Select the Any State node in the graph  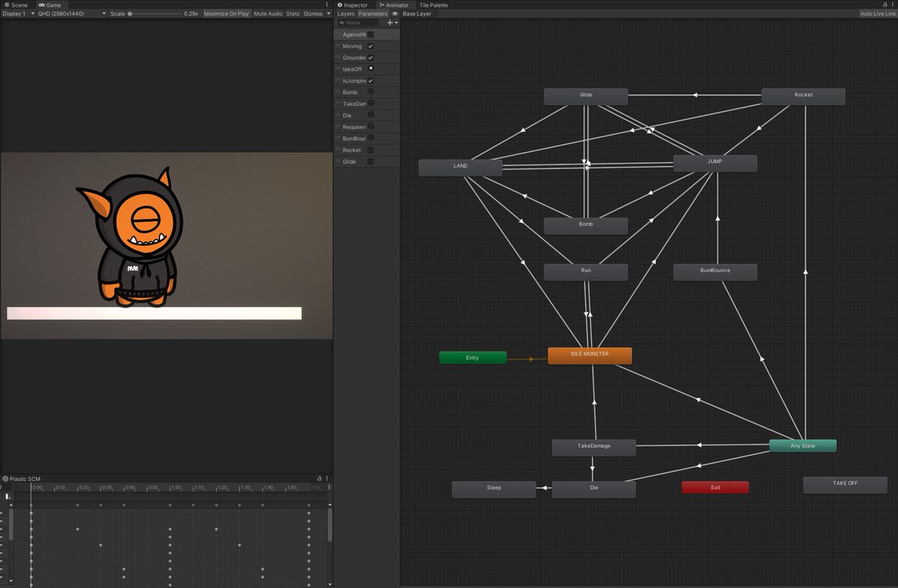[802, 445]
